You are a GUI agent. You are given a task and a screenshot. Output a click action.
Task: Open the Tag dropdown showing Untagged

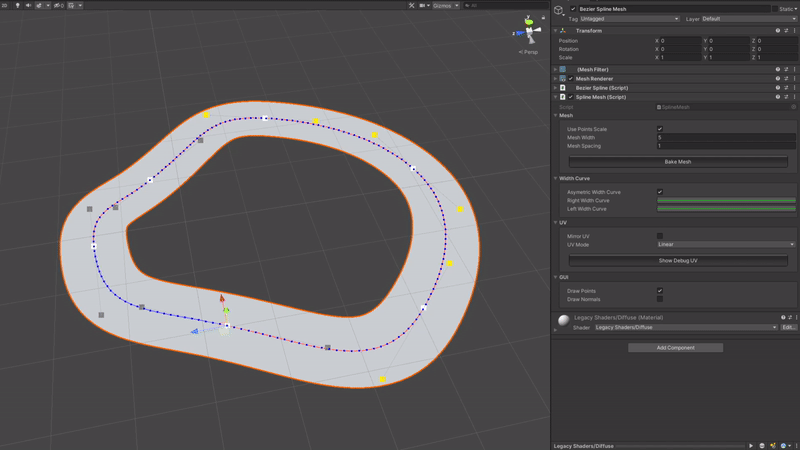630,19
